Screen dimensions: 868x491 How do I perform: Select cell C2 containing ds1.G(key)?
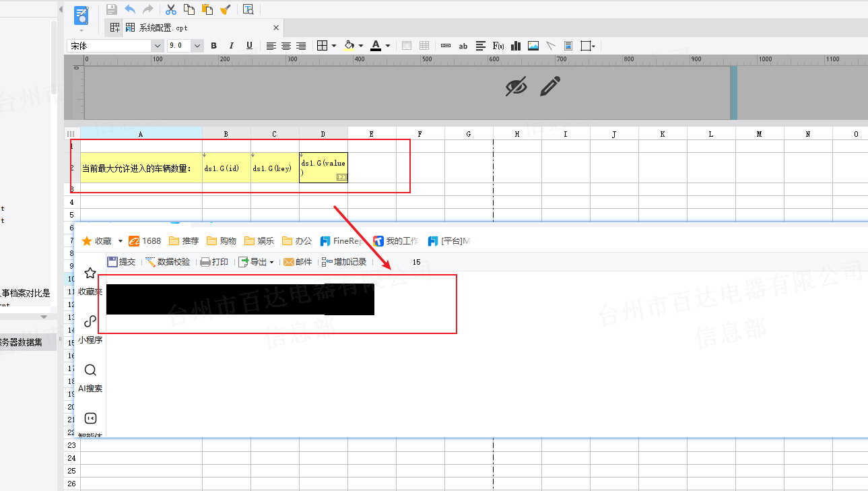275,168
